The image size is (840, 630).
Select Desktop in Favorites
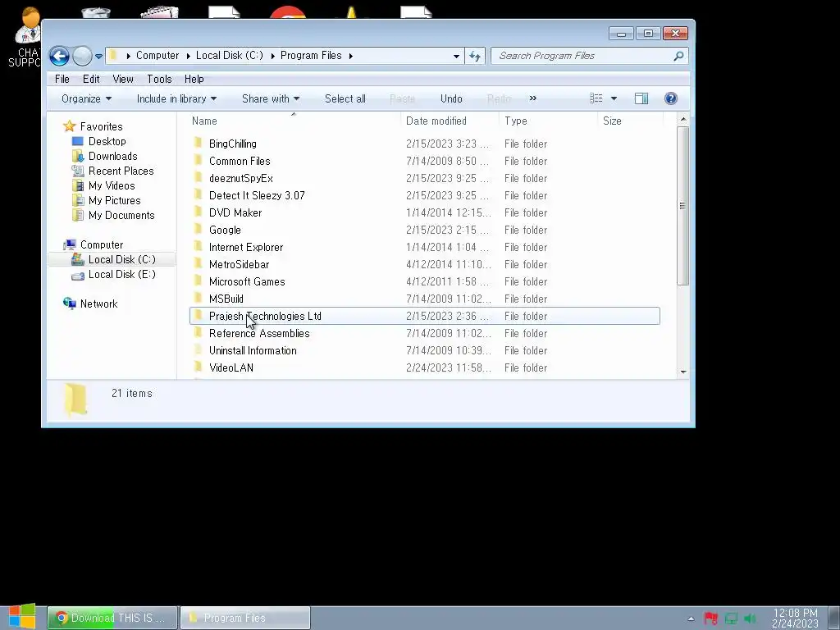(107, 141)
